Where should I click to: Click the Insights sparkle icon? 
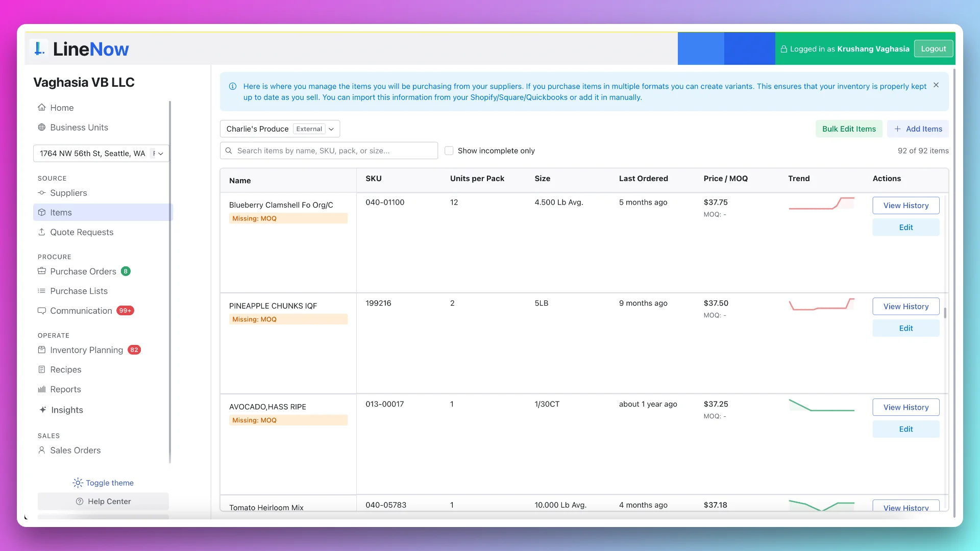tap(43, 410)
